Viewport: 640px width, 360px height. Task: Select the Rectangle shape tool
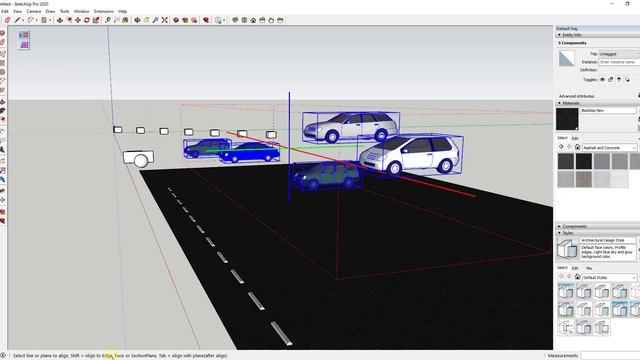coord(44,20)
